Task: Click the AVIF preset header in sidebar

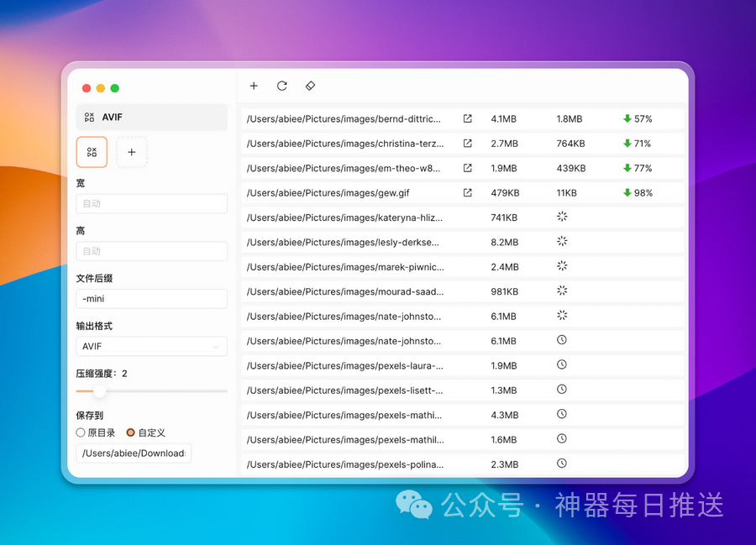Action: tap(151, 118)
